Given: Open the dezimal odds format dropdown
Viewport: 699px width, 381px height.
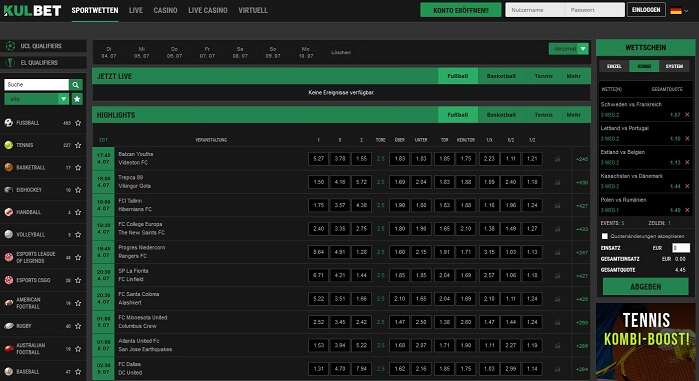Looking at the screenshot, I should 568,49.
